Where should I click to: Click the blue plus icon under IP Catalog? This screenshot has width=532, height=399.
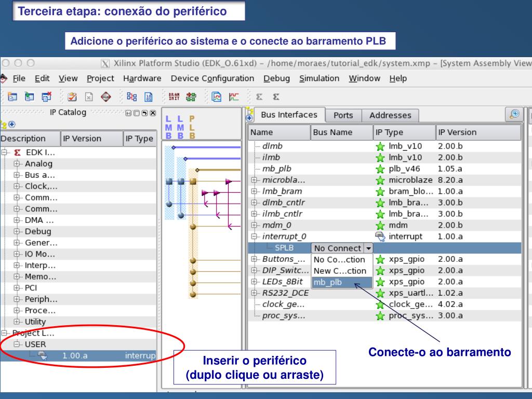12,125
